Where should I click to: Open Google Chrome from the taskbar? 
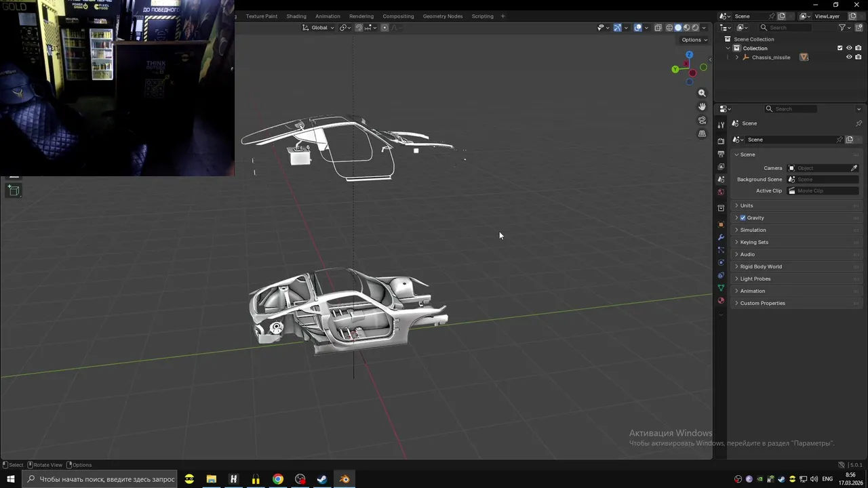tap(278, 479)
